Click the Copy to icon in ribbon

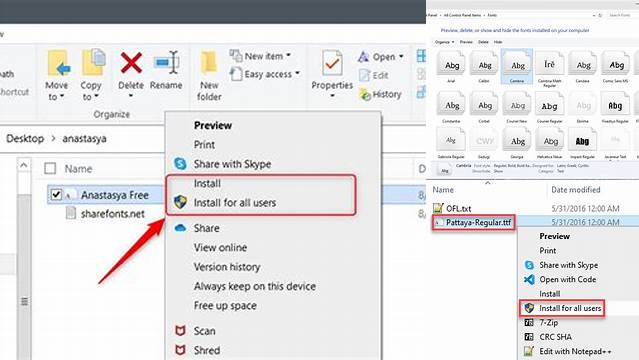(93, 62)
